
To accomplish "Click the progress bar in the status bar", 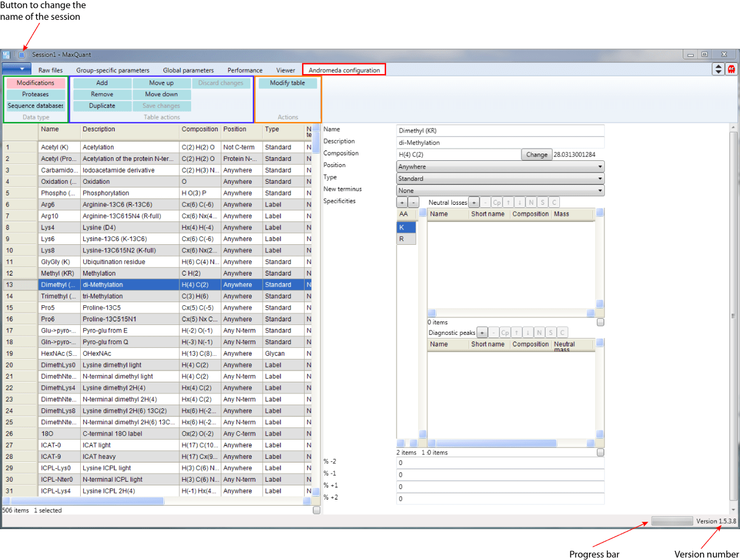I will point(672,521).
